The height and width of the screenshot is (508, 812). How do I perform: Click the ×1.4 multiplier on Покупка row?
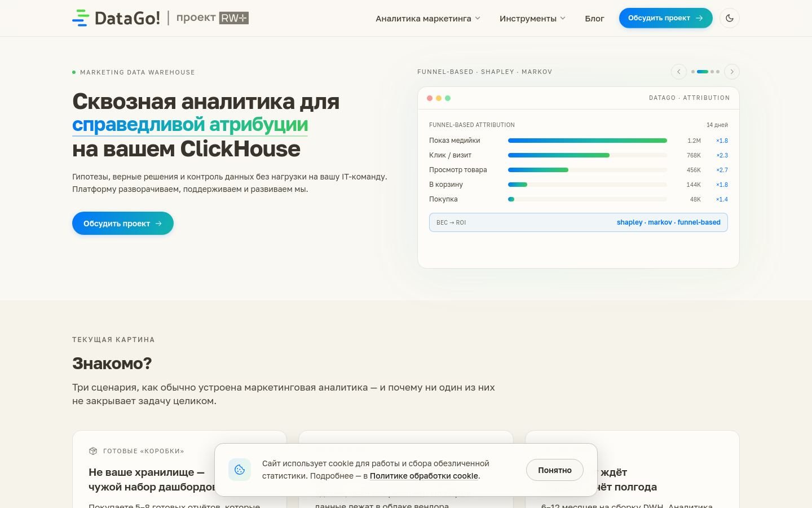722,199
